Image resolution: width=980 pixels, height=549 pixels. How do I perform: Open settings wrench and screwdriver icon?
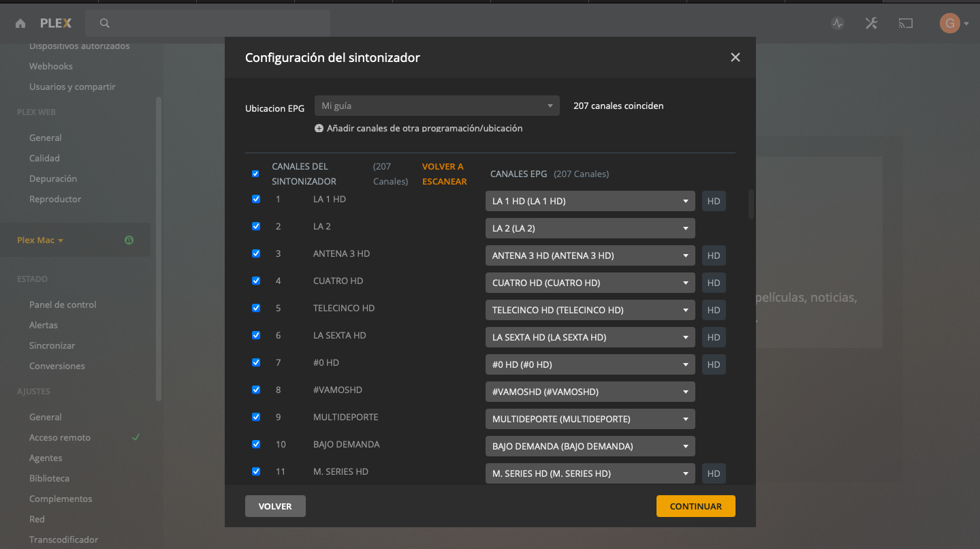click(871, 23)
